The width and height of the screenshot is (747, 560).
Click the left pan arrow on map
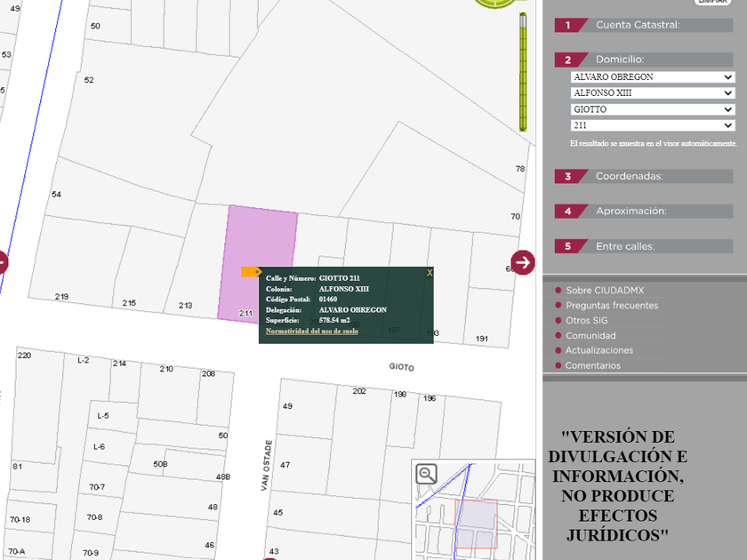(x=2, y=262)
